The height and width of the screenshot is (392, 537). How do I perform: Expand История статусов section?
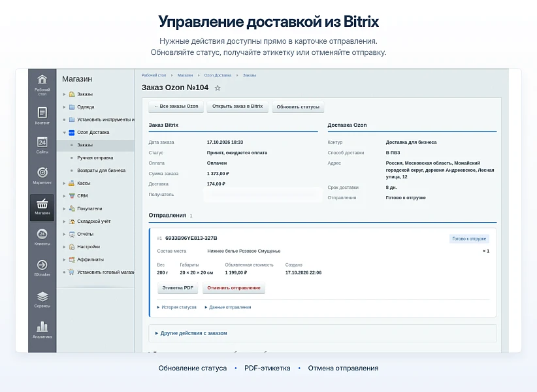pos(177,308)
